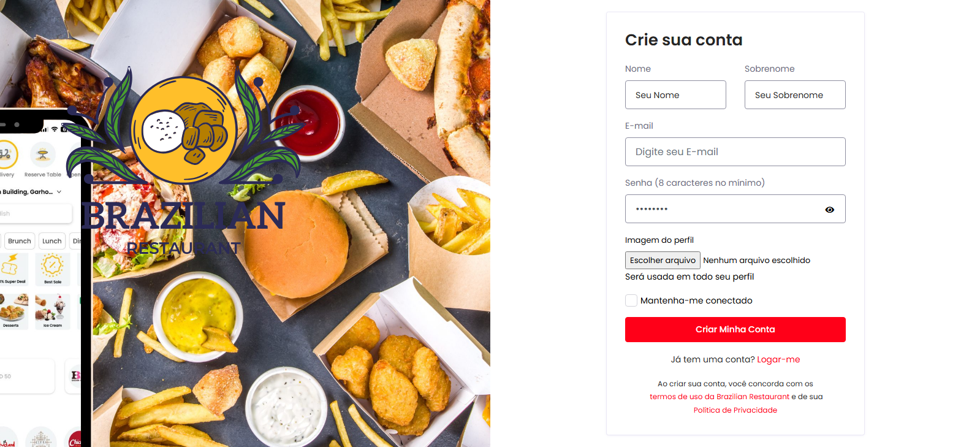This screenshot has width=980, height=447.
Task: Focus the Seu Nome input field
Action: point(675,95)
